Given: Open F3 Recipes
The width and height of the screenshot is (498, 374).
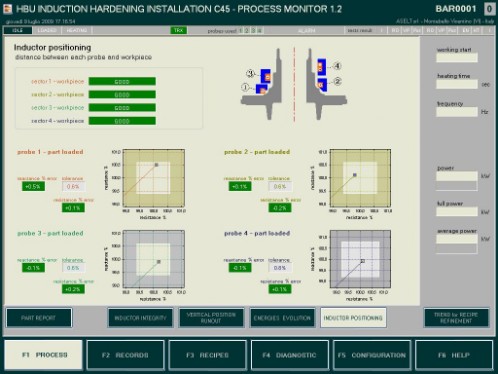Looking at the screenshot, I should [207, 355].
